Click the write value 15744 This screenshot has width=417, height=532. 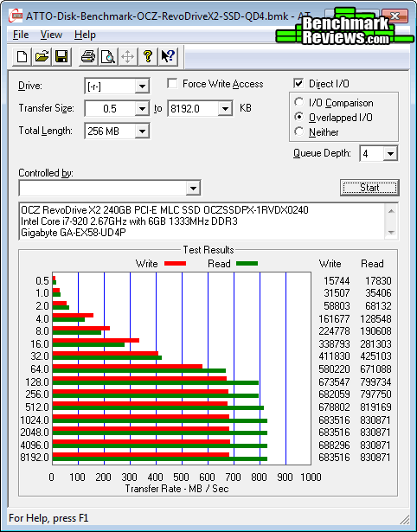coord(337,280)
